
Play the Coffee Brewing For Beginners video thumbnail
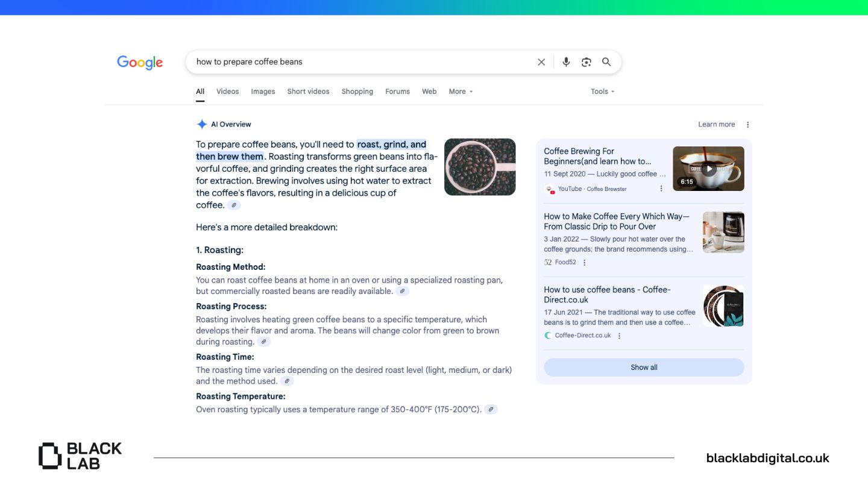click(x=708, y=169)
